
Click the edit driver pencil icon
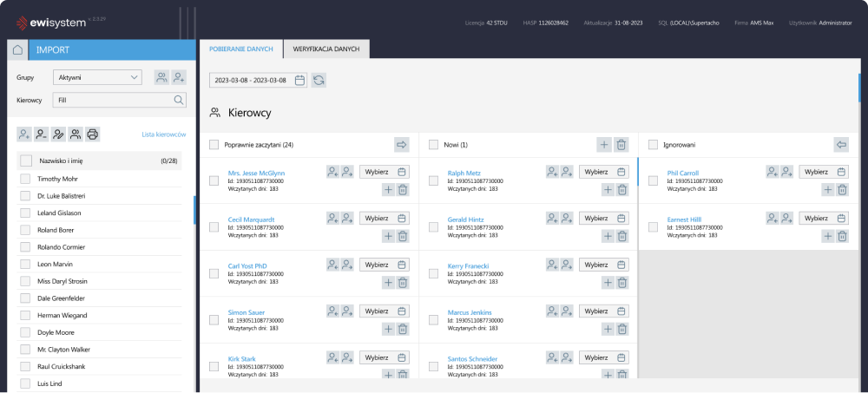[x=58, y=134]
